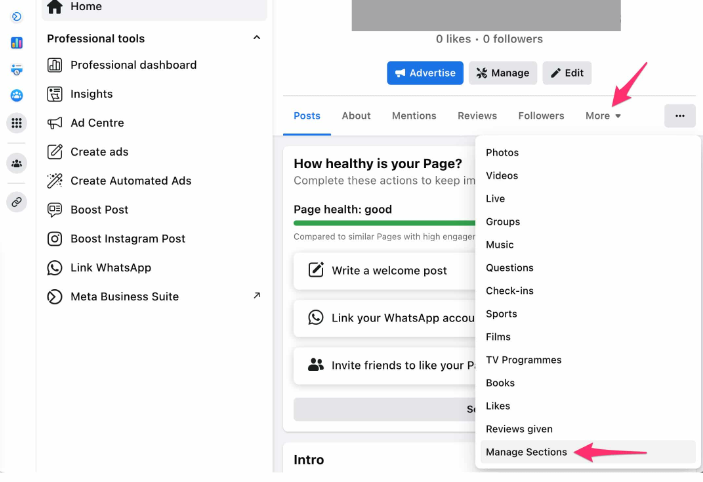Select Check-ins from the More menu
Viewport: 703px width, 482px height.
[588, 291]
